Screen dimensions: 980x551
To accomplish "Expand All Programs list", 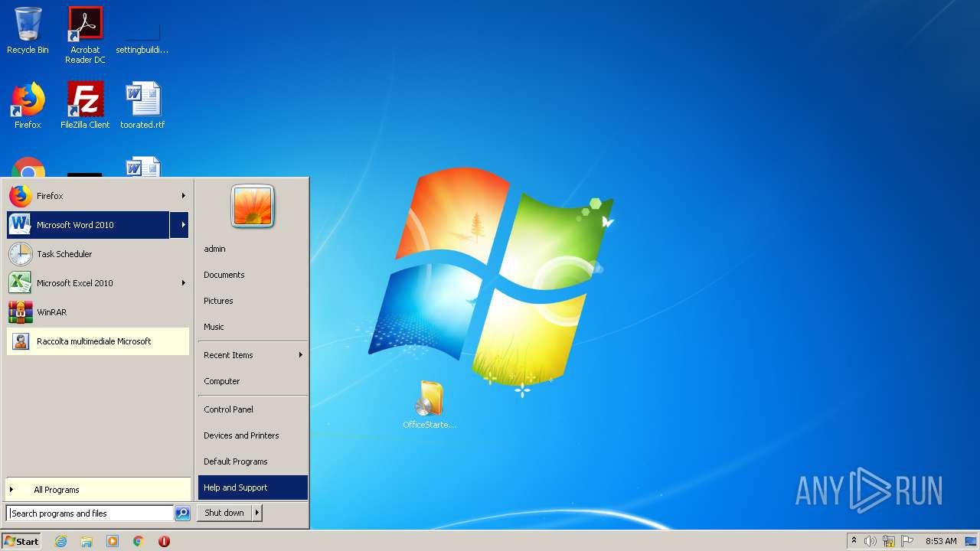I will coord(98,490).
